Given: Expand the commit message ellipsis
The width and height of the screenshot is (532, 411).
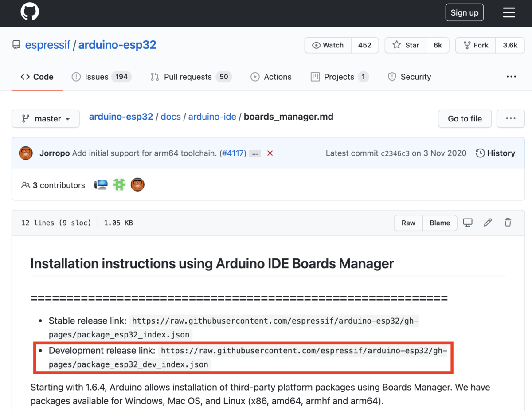Looking at the screenshot, I should point(254,153).
